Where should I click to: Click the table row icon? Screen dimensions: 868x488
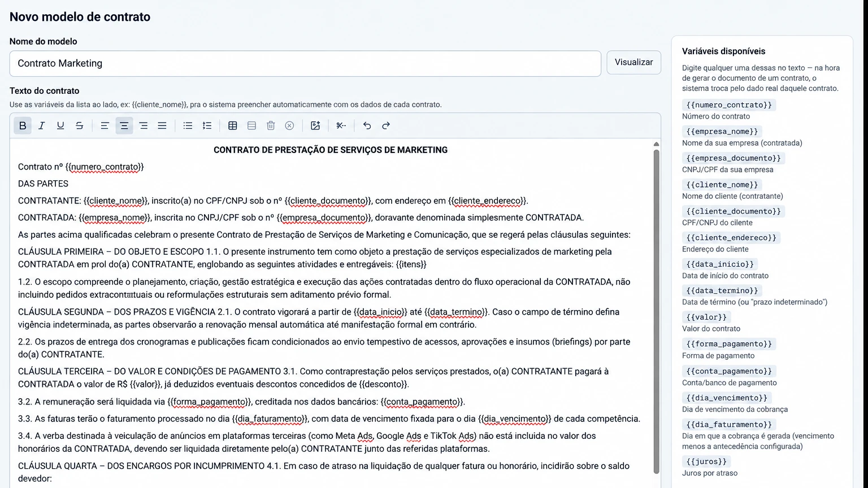[251, 125]
